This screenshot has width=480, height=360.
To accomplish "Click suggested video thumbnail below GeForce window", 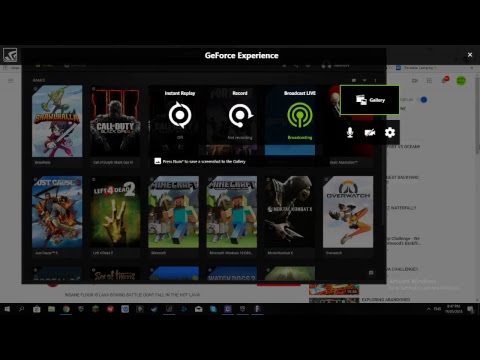I will (x=334, y=290).
